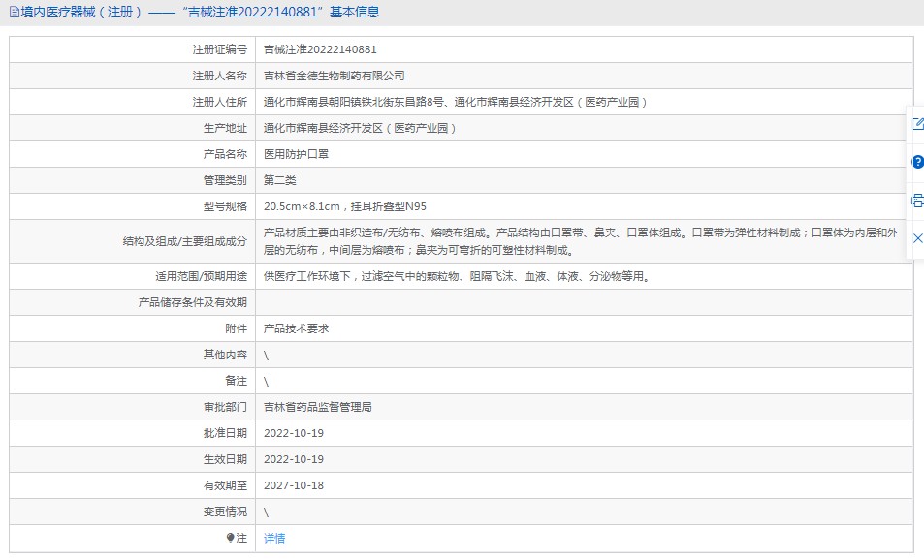Click model spec 20.5cm×8.1cm，挂耳折叠型N95
This screenshot has height=560, width=924.
pos(345,206)
